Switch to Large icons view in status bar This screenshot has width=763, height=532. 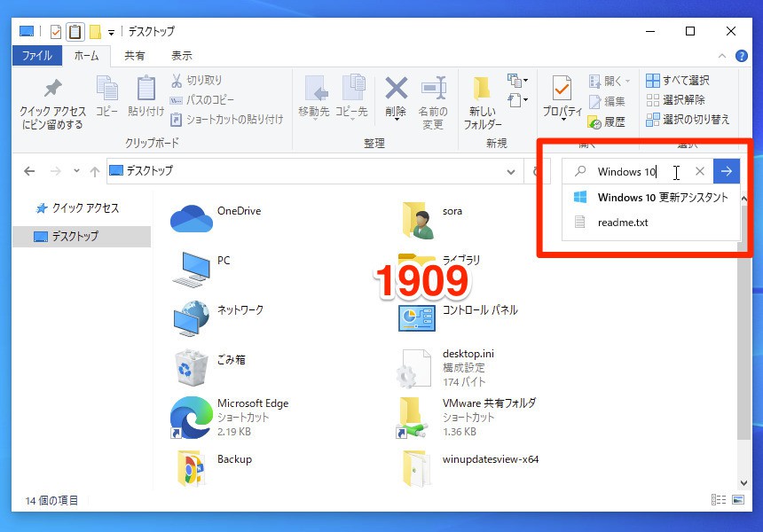[738, 499]
